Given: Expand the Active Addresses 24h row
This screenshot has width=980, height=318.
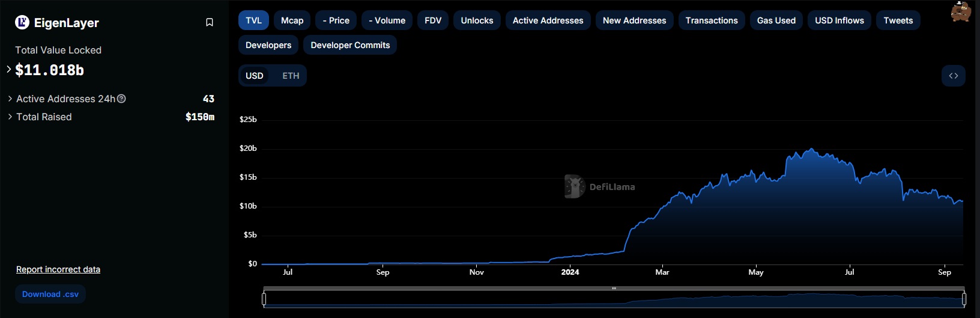Looking at the screenshot, I should click(x=10, y=99).
